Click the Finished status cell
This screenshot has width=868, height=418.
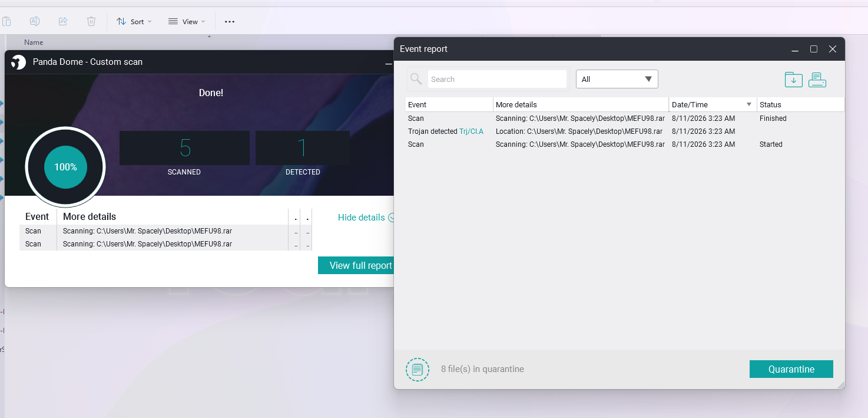pos(773,119)
